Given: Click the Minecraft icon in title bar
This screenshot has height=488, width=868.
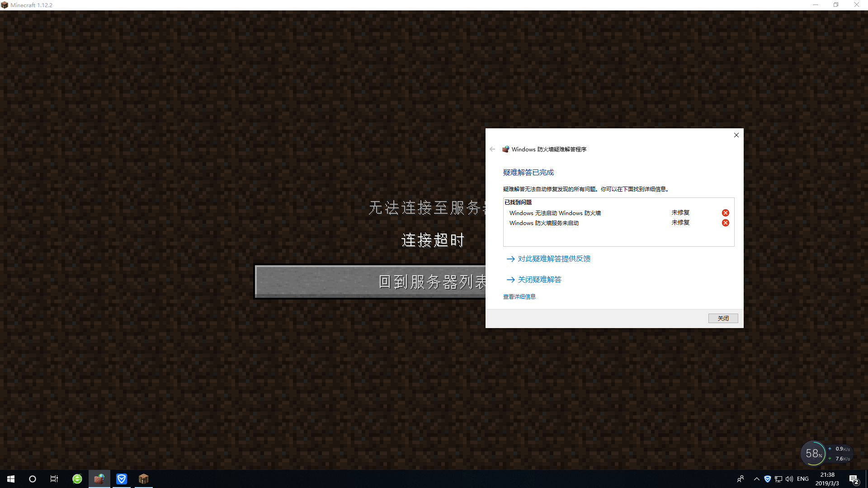Looking at the screenshot, I should click(5, 5).
